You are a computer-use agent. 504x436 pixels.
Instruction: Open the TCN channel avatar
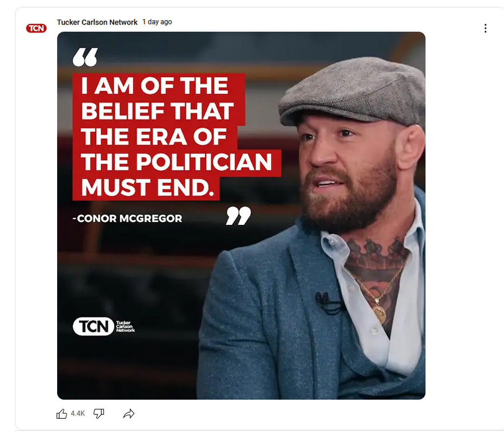point(36,28)
